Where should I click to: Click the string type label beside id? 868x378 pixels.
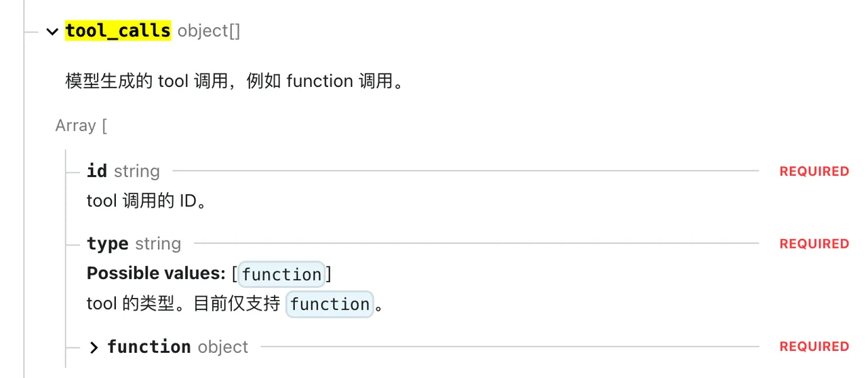coord(137,171)
